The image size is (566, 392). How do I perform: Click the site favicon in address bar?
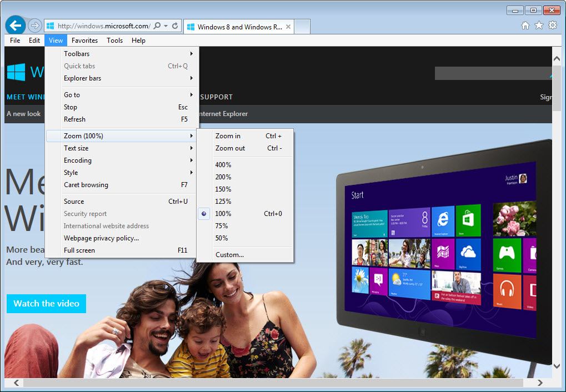pyautogui.click(x=51, y=26)
